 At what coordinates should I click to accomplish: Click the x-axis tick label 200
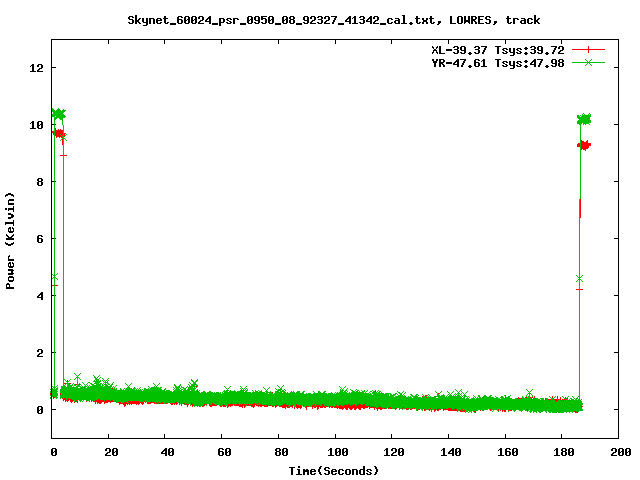click(618, 452)
